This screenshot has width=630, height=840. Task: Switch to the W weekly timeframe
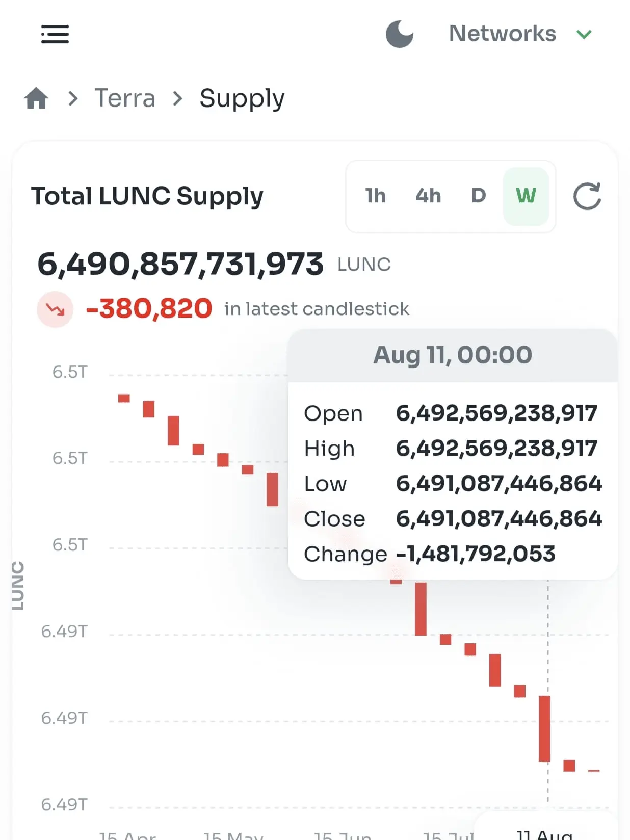click(x=526, y=196)
